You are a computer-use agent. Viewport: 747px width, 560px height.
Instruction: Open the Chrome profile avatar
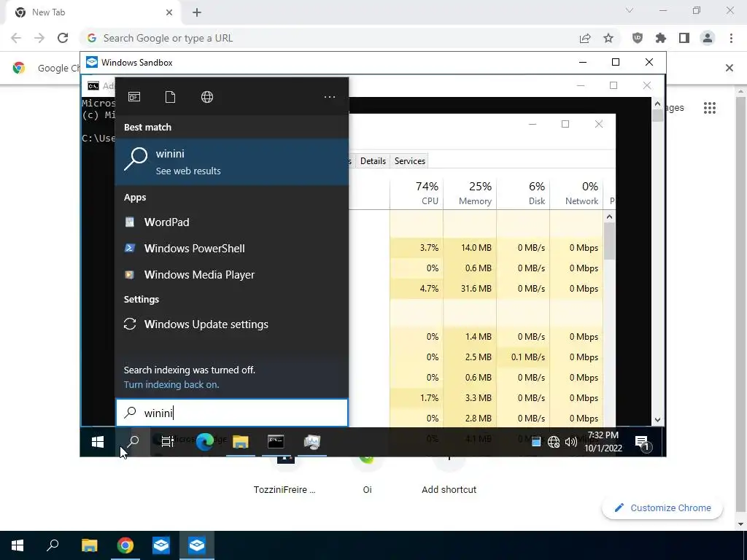pos(708,38)
